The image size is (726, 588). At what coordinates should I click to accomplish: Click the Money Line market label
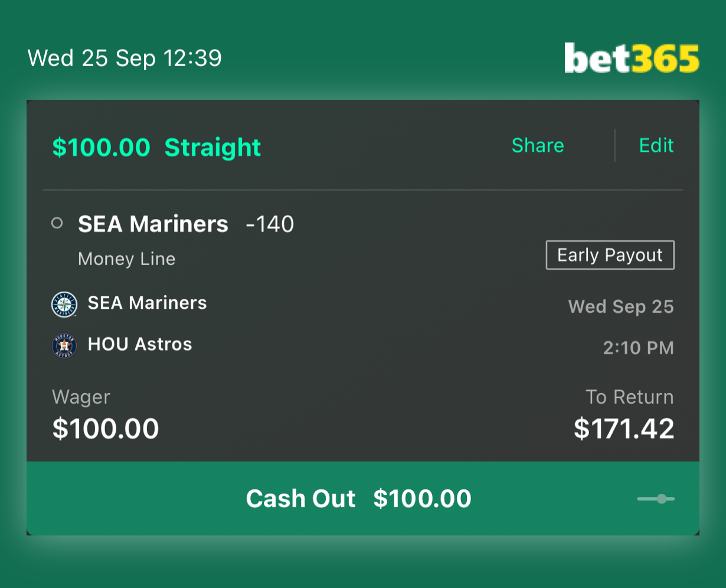(126, 259)
